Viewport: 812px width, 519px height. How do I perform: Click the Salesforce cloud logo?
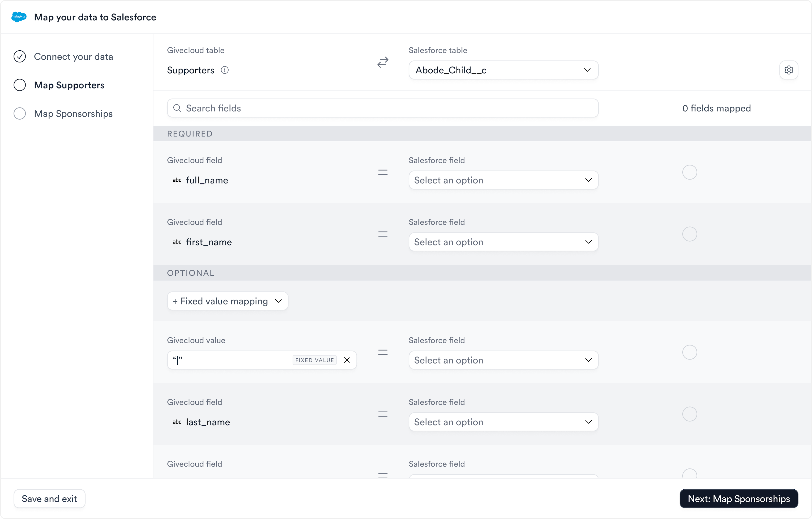(19, 17)
